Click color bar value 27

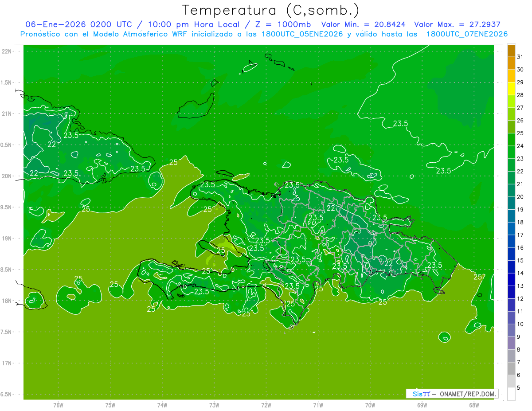coord(520,108)
